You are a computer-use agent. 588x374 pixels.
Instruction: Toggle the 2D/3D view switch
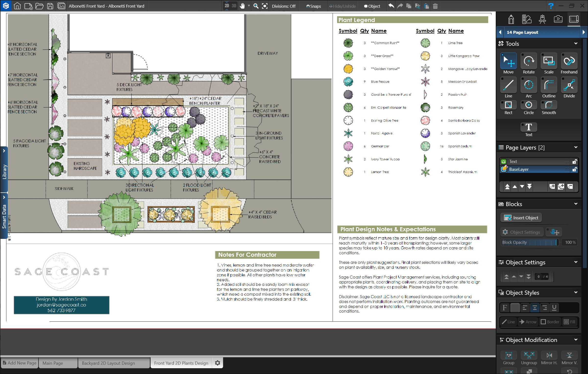[230, 6]
